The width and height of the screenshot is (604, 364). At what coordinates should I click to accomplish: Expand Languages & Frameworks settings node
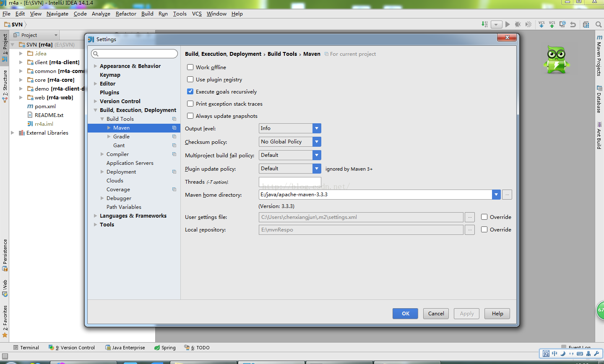[96, 216]
